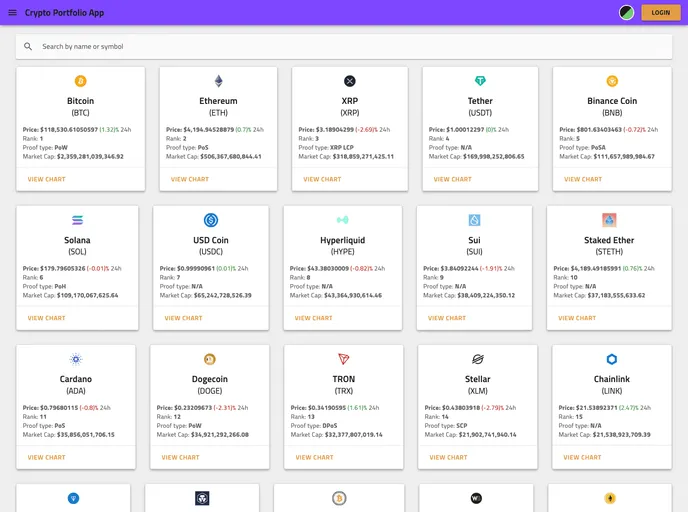Click the USD Coin logo
The image size is (688, 512).
tap(211, 220)
